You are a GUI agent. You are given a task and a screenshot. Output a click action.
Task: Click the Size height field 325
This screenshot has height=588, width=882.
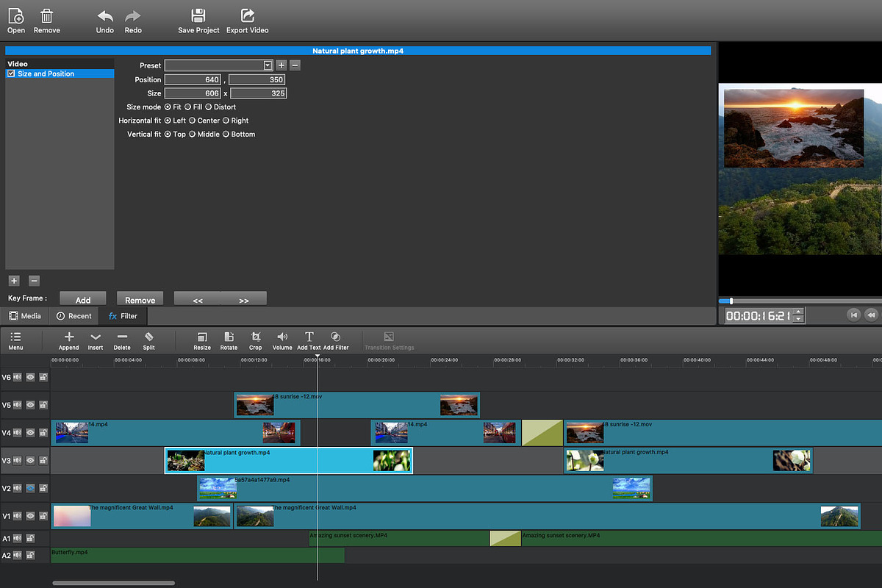pyautogui.click(x=258, y=93)
